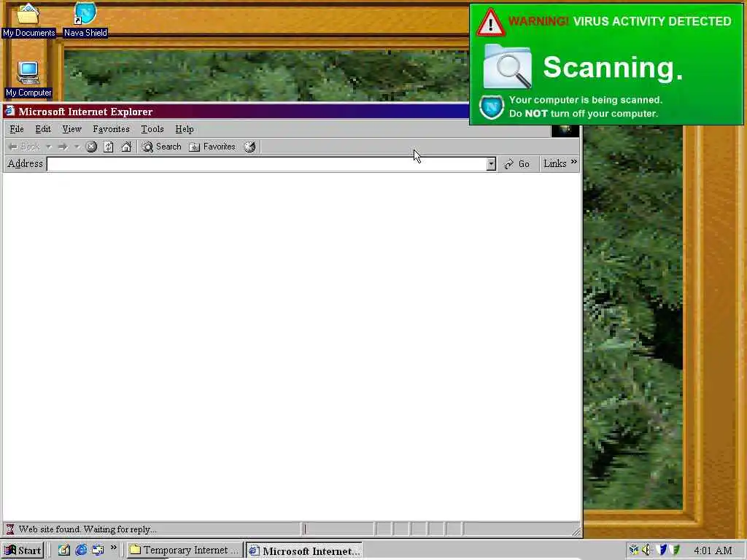
Task: Expand the Back history dropdown arrow
Action: pos(49,147)
